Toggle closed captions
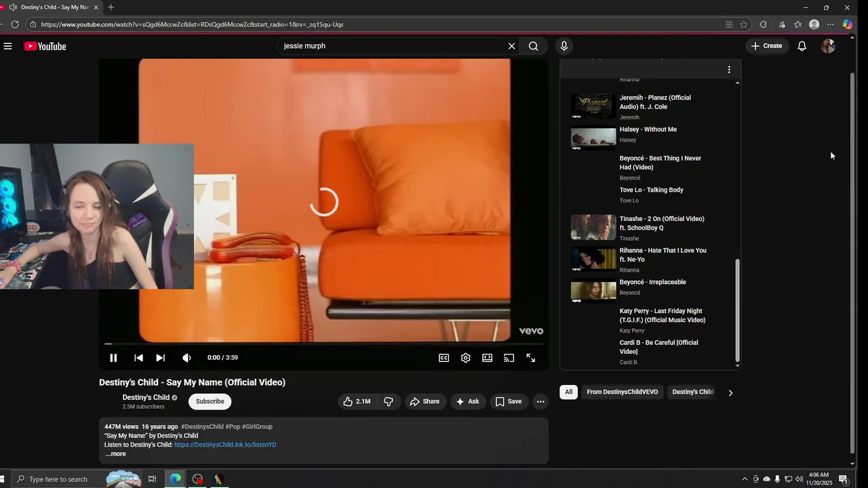This screenshot has height=488, width=868. [x=443, y=358]
